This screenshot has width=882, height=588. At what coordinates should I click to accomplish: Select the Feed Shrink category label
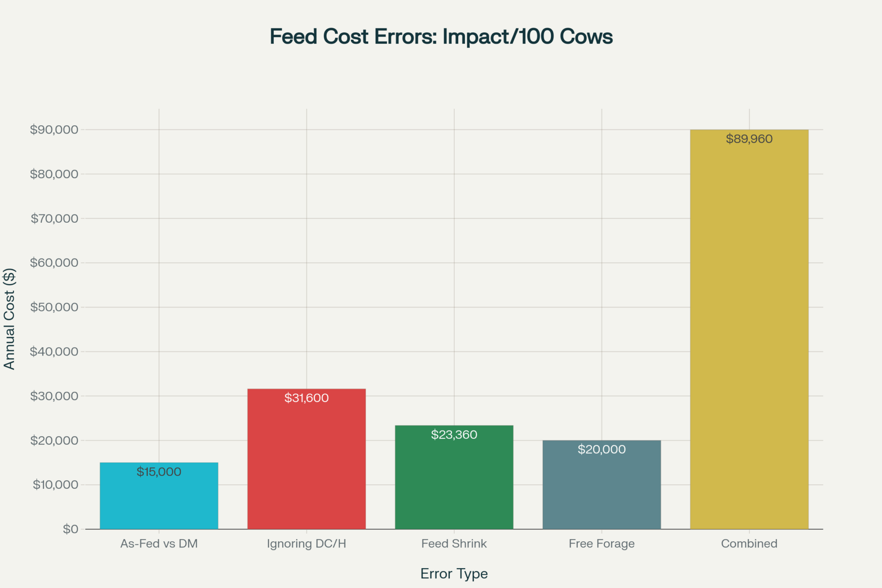(454, 543)
